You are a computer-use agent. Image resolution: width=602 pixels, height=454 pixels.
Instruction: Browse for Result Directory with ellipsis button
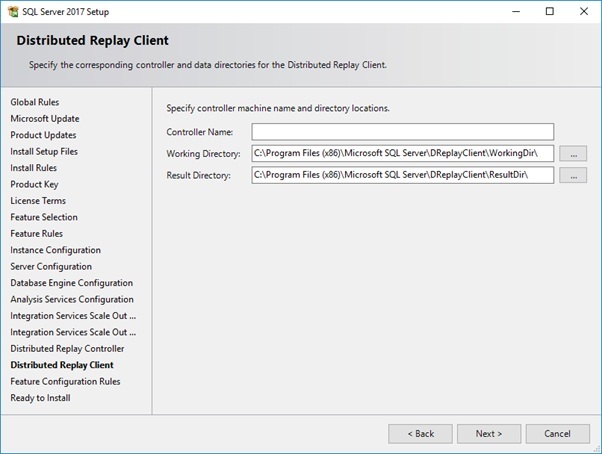click(x=573, y=175)
